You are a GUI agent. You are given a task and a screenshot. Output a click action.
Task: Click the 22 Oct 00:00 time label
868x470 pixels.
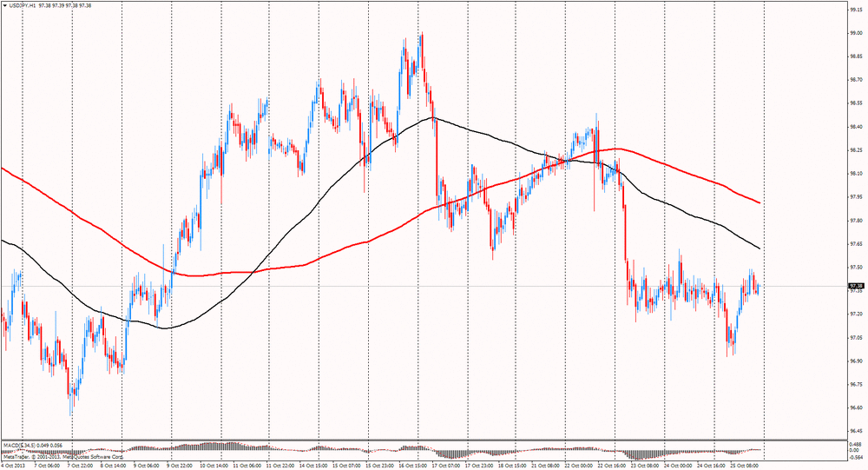(579, 467)
